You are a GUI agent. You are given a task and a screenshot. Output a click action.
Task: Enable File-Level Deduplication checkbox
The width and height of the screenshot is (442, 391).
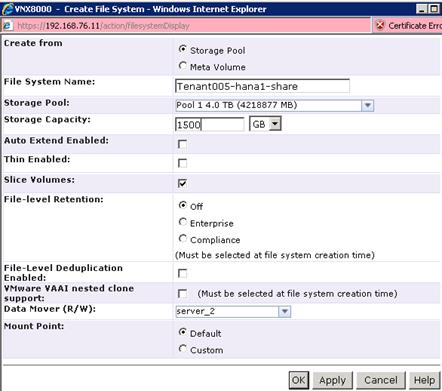pyautogui.click(x=182, y=273)
